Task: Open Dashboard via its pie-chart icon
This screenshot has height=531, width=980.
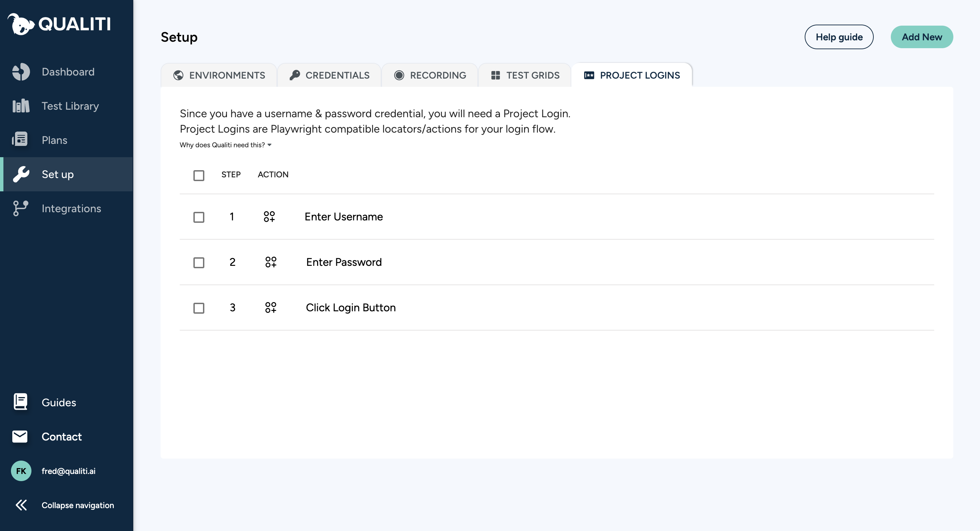Action: click(x=21, y=72)
